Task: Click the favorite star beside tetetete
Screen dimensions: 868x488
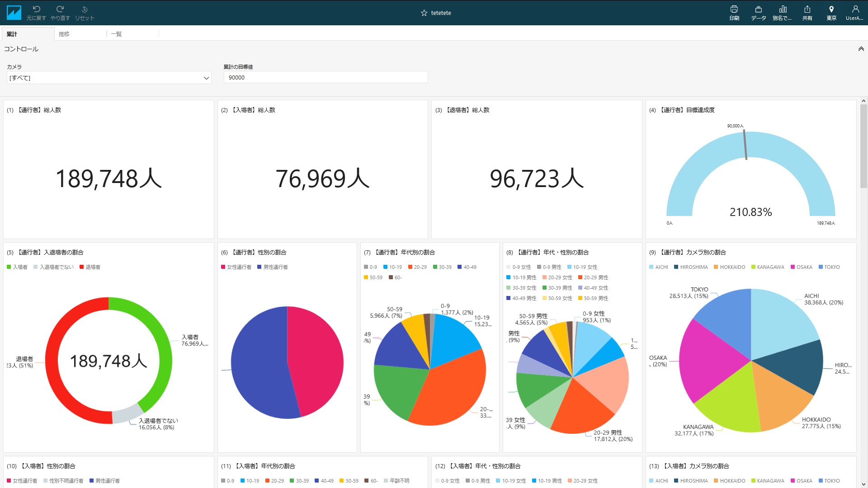Action: click(424, 13)
